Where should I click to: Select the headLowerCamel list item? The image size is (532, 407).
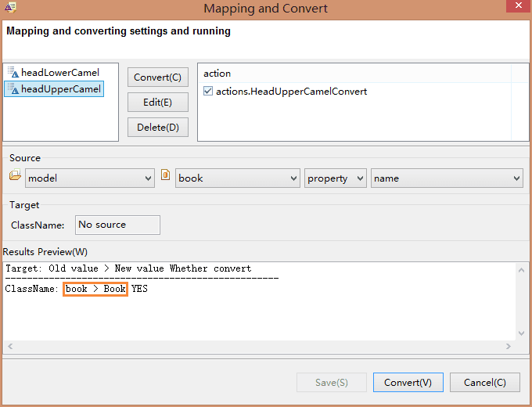click(x=54, y=72)
